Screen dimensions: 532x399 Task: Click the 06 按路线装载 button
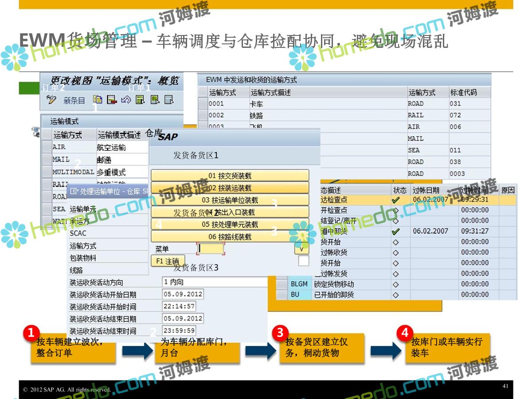pos(230,236)
